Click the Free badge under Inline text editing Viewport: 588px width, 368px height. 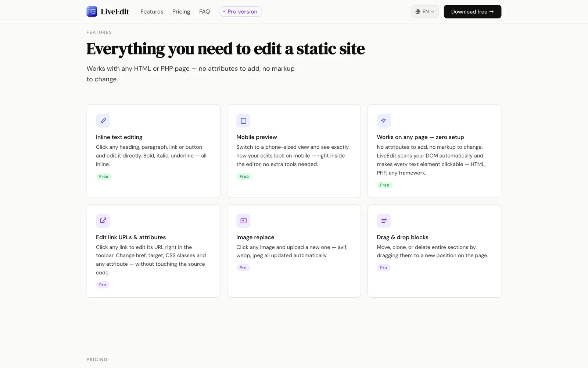coord(104,177)
